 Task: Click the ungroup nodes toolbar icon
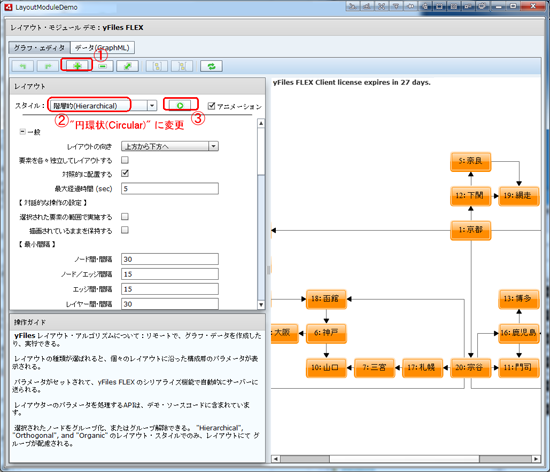point(182,66)
